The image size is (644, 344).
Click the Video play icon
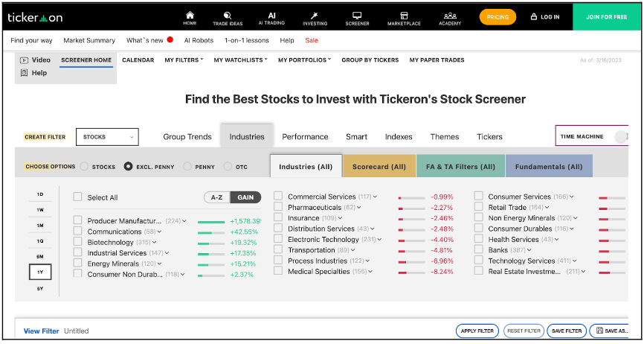coord(24,60)
